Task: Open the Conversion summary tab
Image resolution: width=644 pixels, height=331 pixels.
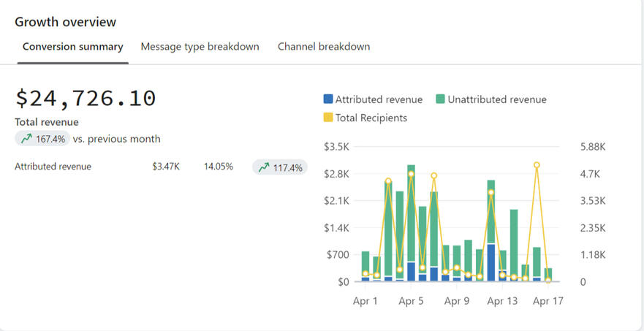Action: pyautogui.click(x=72, y=47)
